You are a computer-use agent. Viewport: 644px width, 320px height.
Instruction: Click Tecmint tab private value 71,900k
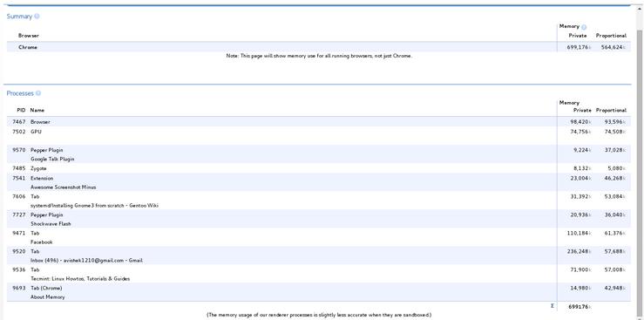[x=580, y=270]
